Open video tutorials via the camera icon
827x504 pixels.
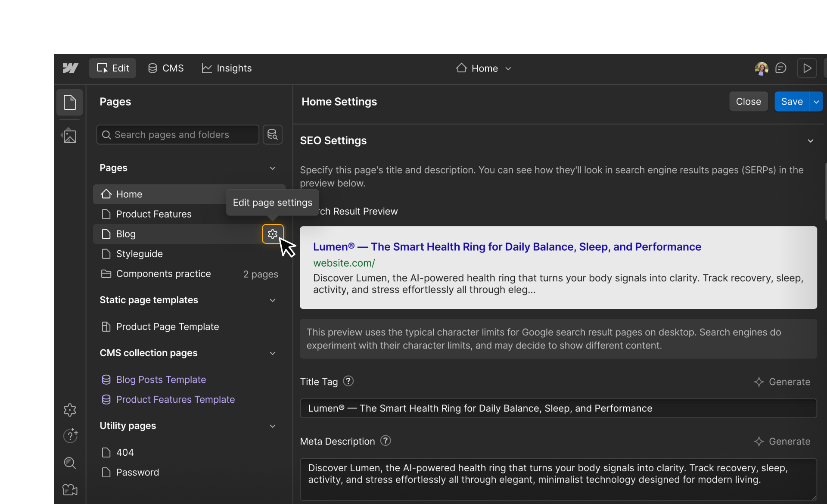(x=69, y=490)
